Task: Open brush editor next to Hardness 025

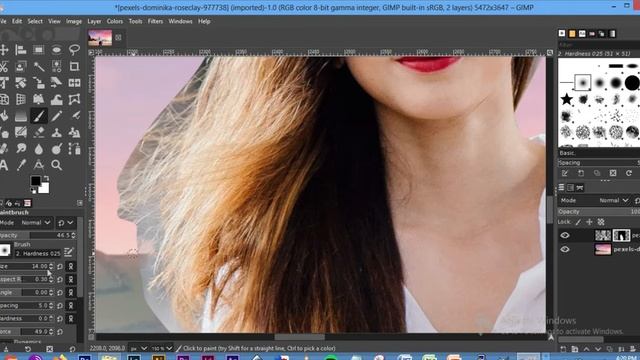Action: (68, 253)
